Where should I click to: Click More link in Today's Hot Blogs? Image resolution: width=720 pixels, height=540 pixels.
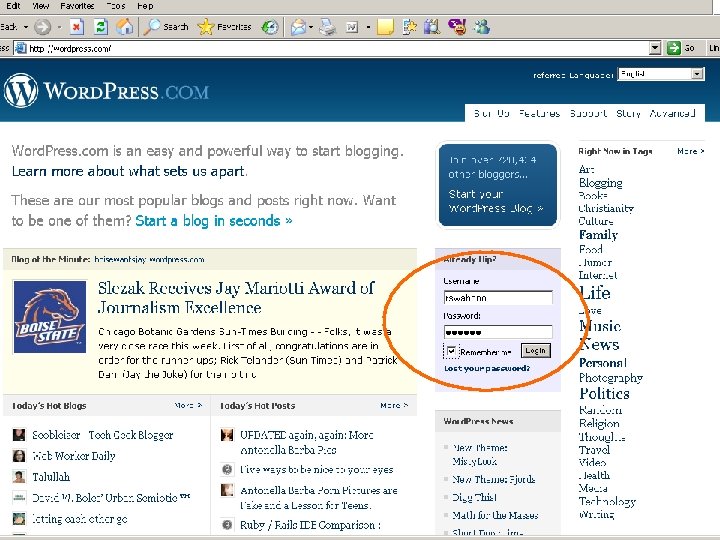point(188,405)
